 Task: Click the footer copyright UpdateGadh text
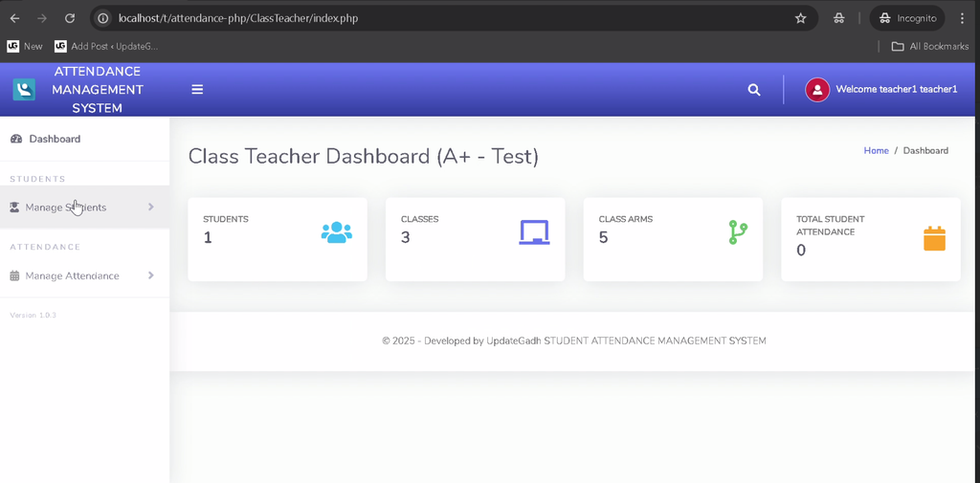click(x=574, y=340)
